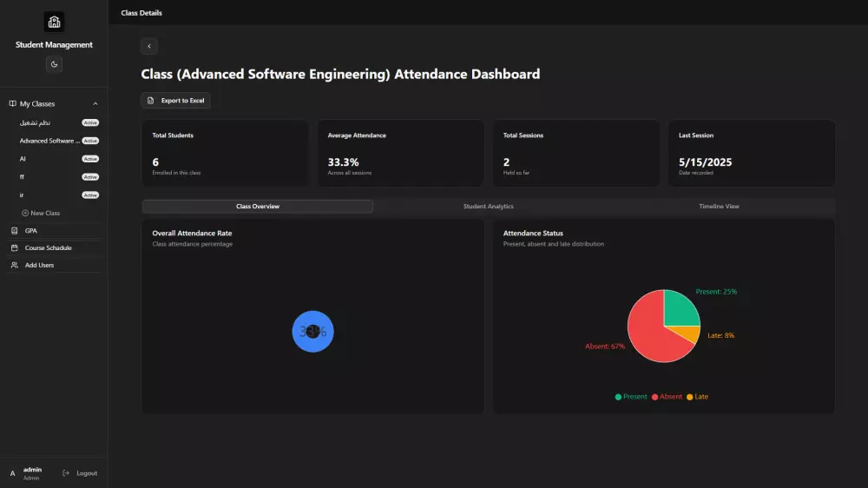
Task: Select the Class Overview tab
Action: point(258,206)
